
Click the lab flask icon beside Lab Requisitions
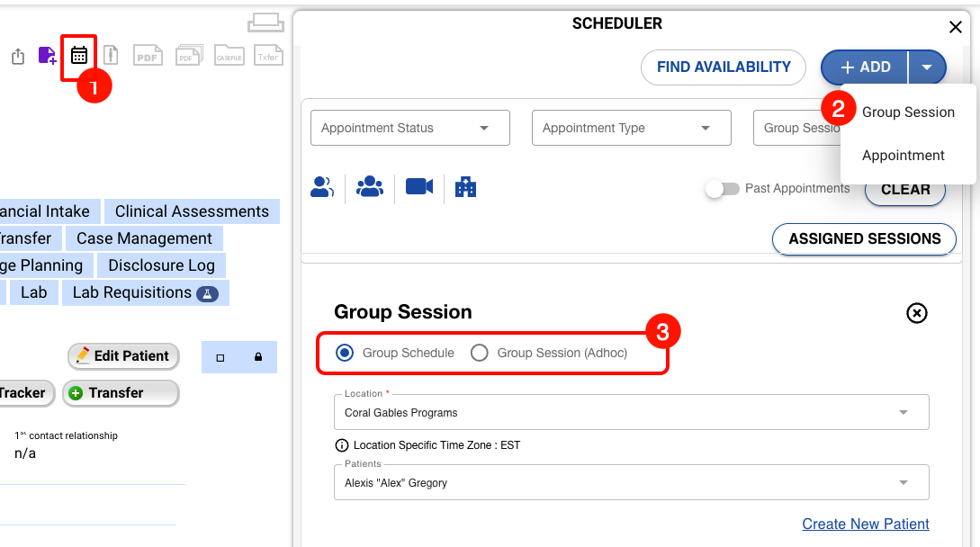206,292
